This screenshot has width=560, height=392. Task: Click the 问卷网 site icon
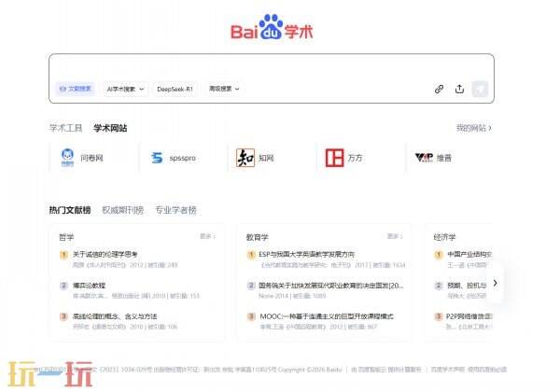[67, 158]
